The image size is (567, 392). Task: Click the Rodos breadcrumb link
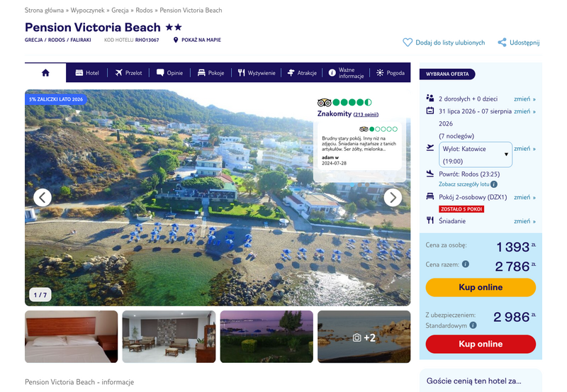point(144,11)
